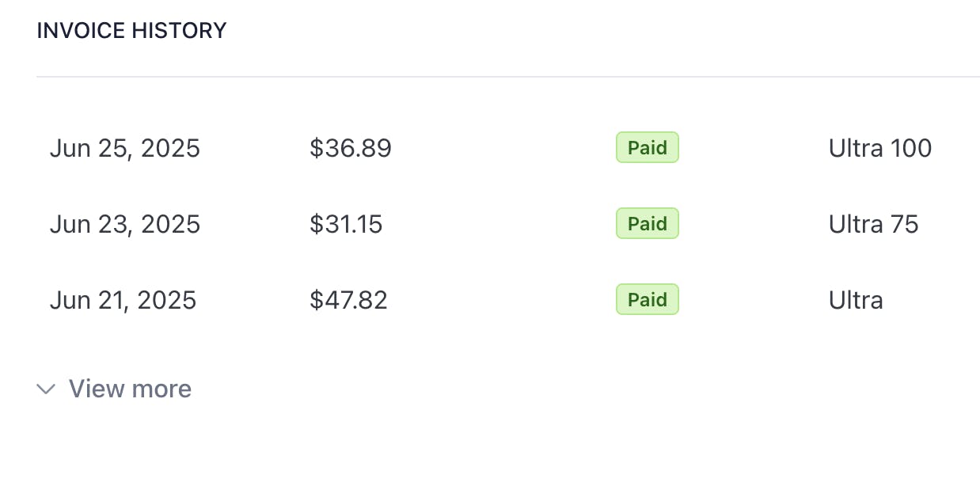980x486 pixels.
Task: Select the Ultra plan label on Jun 21 row
Action: click(856, 300)
